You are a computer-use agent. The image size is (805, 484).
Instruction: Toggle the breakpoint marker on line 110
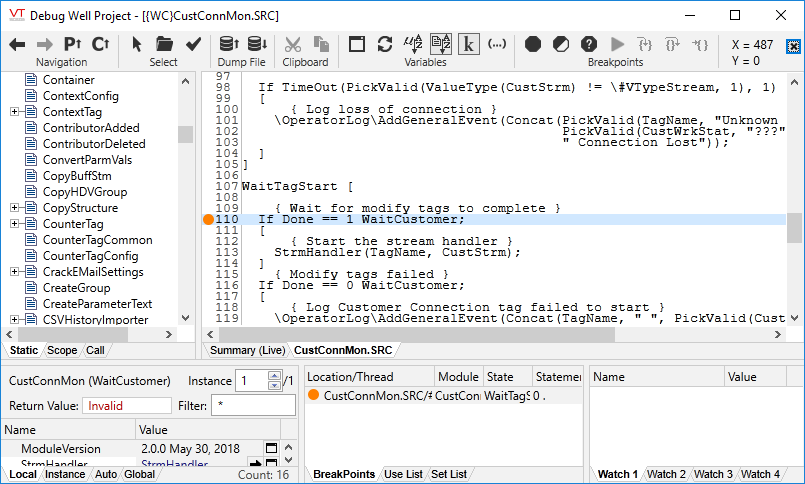click(208, 219)
